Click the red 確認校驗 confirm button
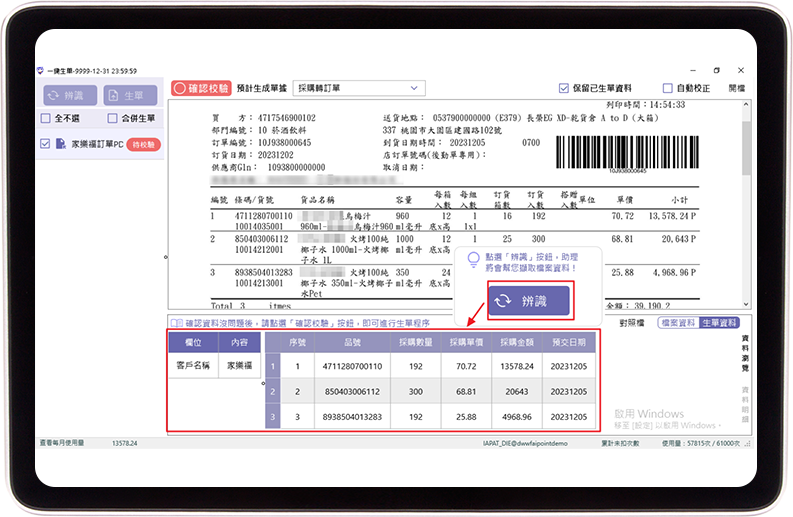The image size is (793, 517). coord(202,88)
